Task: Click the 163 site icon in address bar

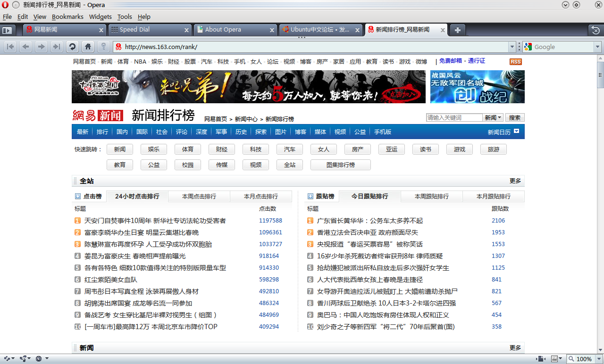Action: coord(118,47)
